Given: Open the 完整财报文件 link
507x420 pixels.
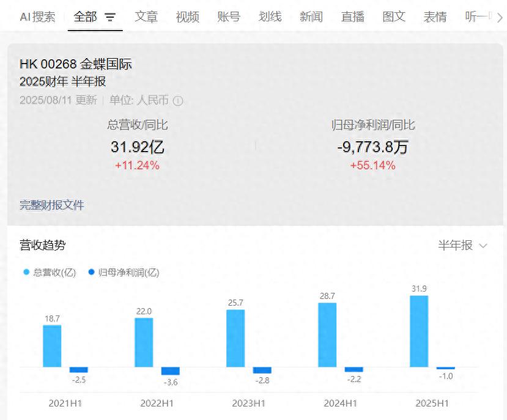Looking at the screenshot, I should click(52, 205).
